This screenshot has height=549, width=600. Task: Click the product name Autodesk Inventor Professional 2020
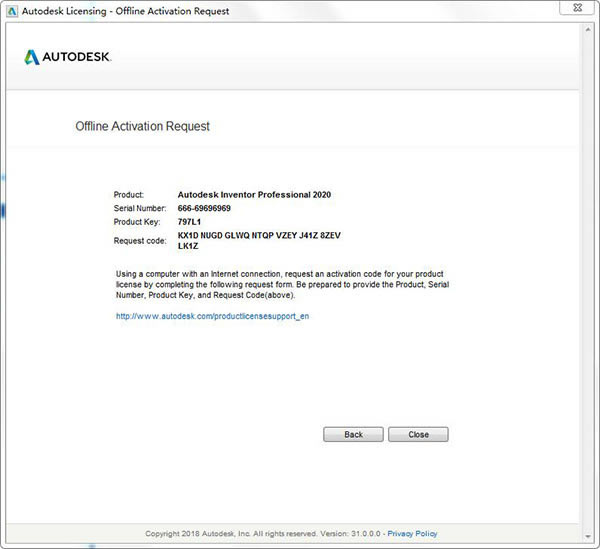point(254,194)
